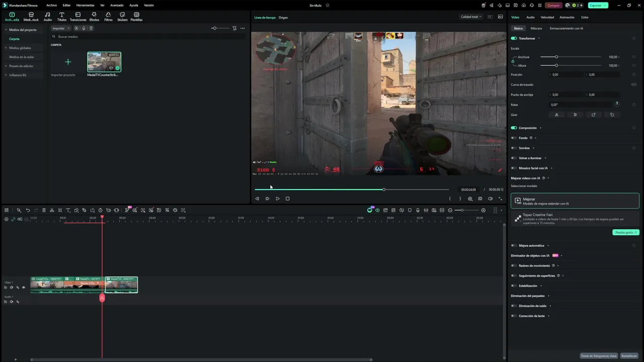Open the Archivo menu
This screenshot has height=362, width=644.
click(51, 5)
